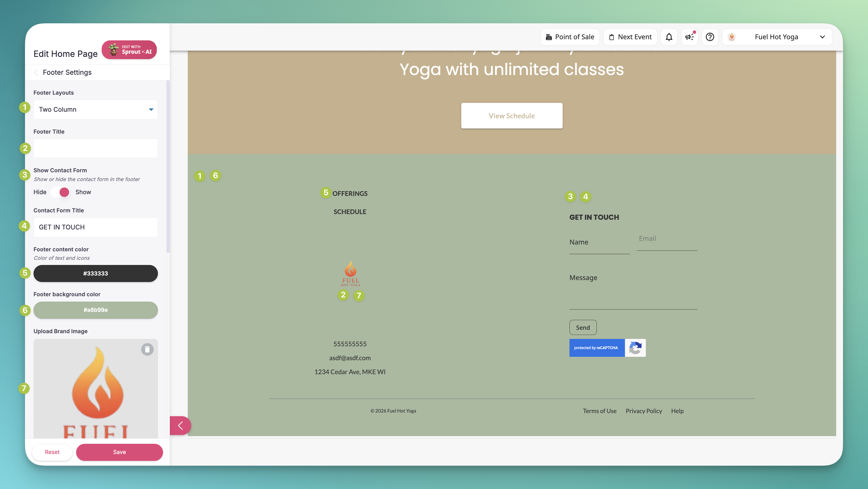Change footer content color #333333
The width and height of the screenshot is (868, 489).
pyautogui.click(x=96, y=273)
